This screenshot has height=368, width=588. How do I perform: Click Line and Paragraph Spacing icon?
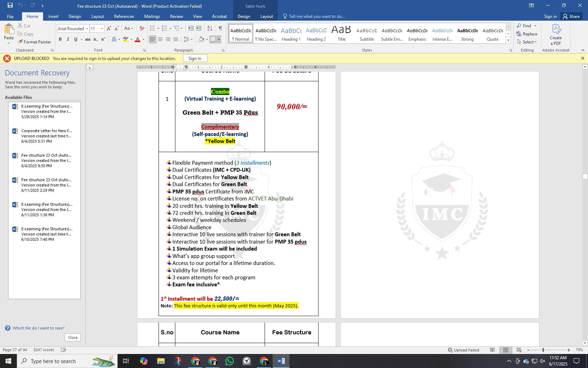click(187, 39)
